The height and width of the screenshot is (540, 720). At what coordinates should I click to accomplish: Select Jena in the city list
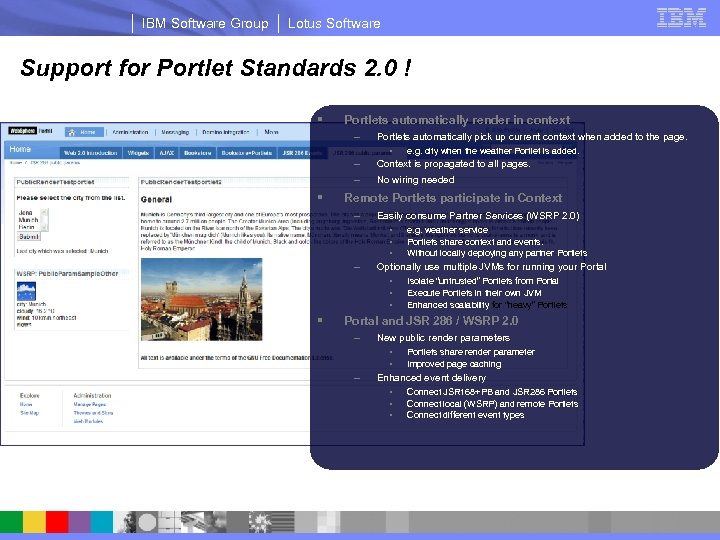(26, 213)
